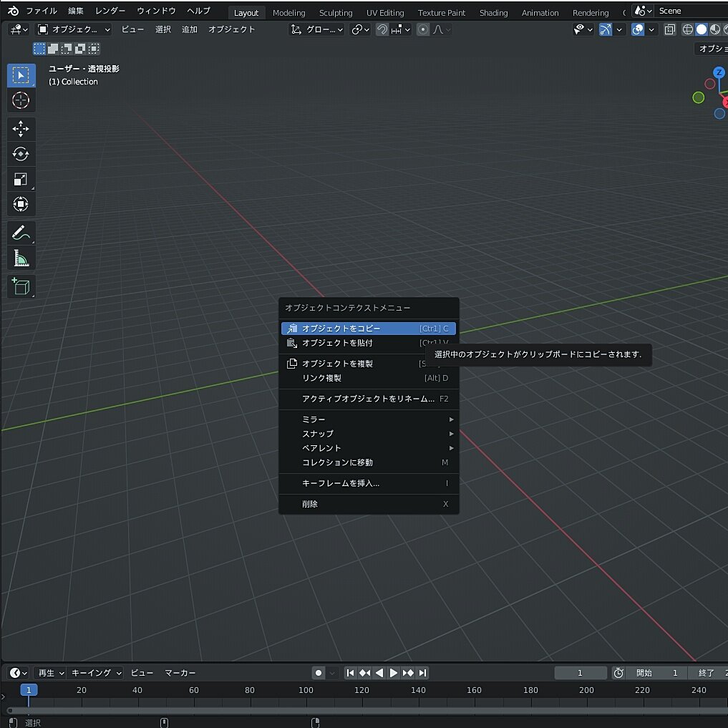The image size is (728, 728).
Task: Play the animation forward
Action: (x=393, y=673)
